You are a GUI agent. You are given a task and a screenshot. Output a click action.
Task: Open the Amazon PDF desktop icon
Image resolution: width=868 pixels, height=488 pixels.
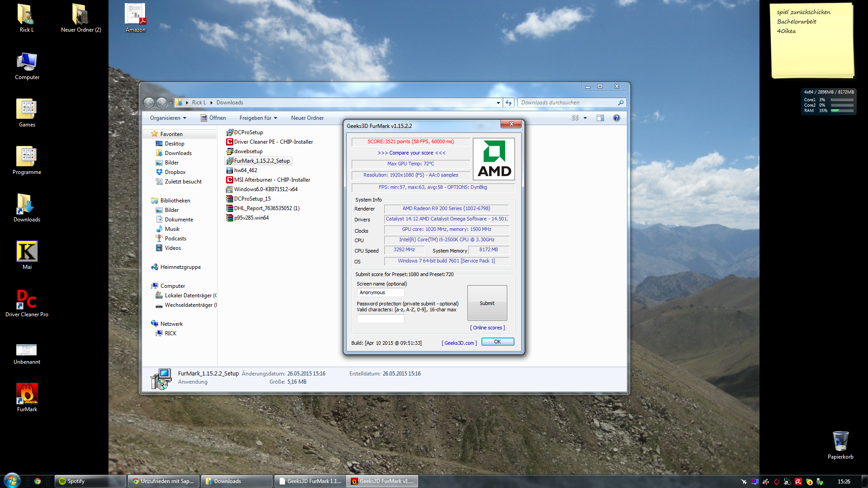click(x=135, y=14)
